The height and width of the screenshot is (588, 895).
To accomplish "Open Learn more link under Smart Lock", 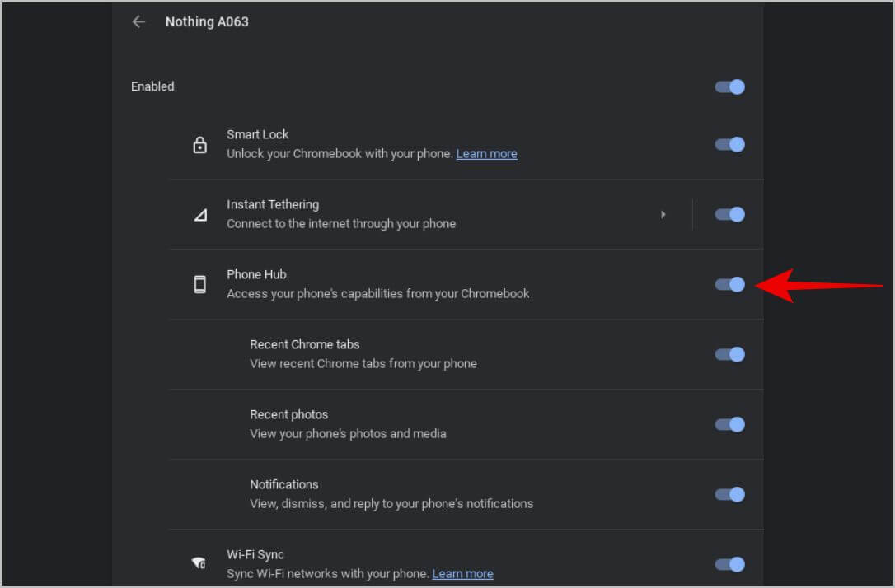I will (486, 153).
